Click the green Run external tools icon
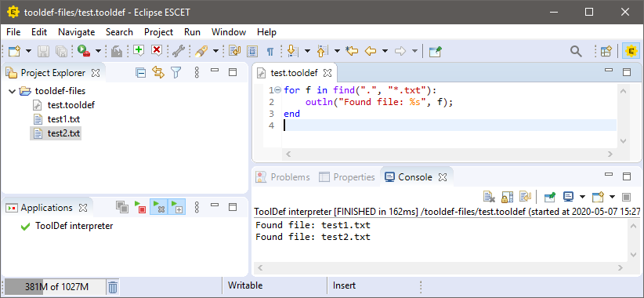 coord(83,51)
